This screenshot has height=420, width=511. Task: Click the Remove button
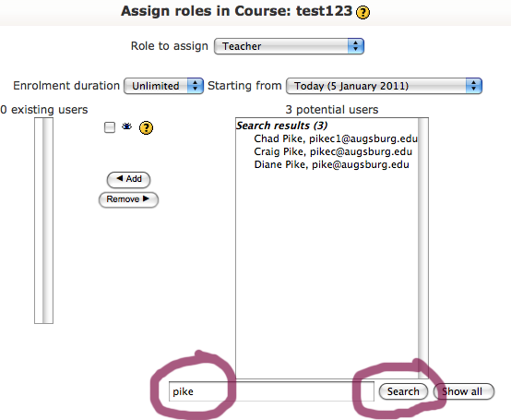point(128,199)
